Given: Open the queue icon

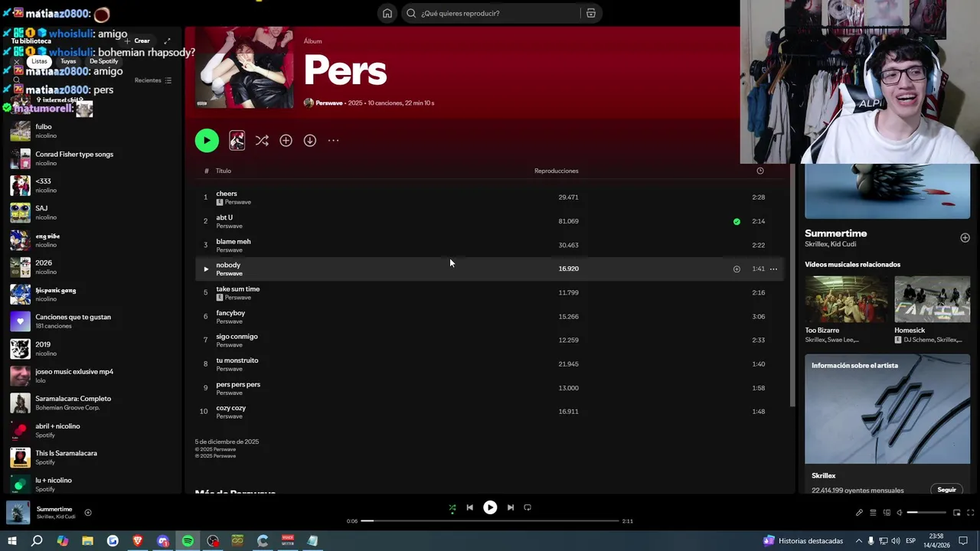Looking at the screenshot, I should click(x=873, y=513).
